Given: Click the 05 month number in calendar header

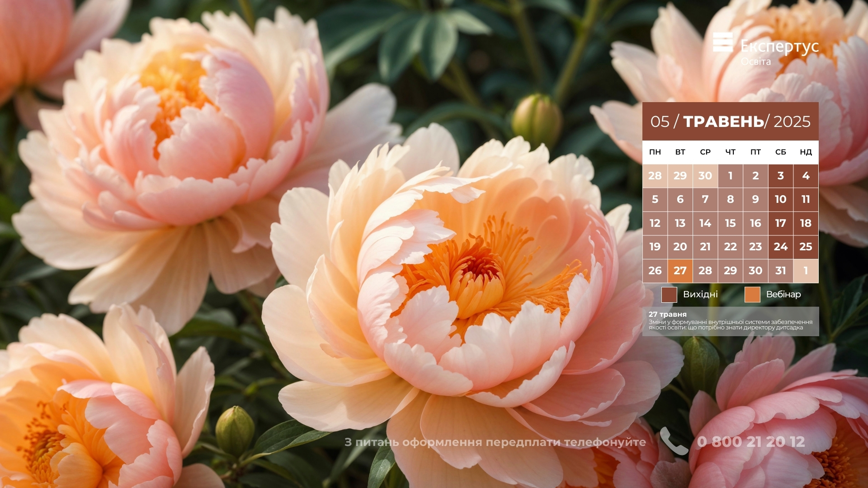Looking at the screenshot, I should [x=660, y=122].
